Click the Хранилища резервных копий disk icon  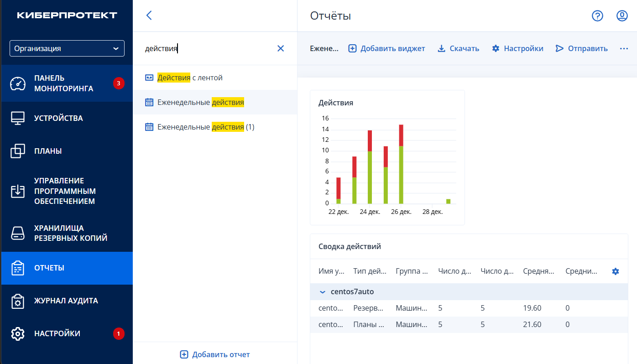point(18,233)
